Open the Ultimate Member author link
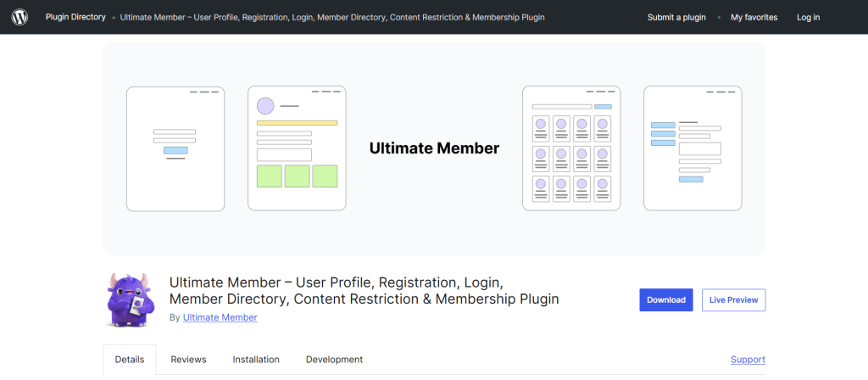This screenshot has width=868, height=380. point(220,317)
